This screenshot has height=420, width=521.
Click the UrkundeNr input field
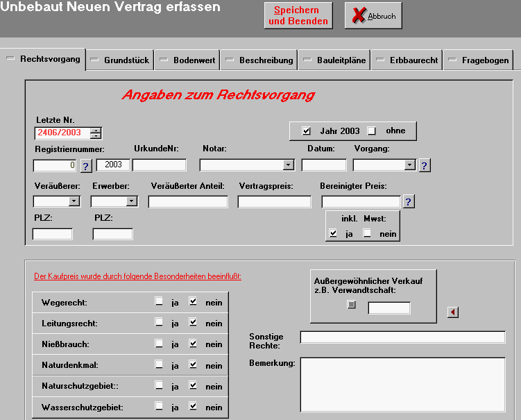(160, 165)
